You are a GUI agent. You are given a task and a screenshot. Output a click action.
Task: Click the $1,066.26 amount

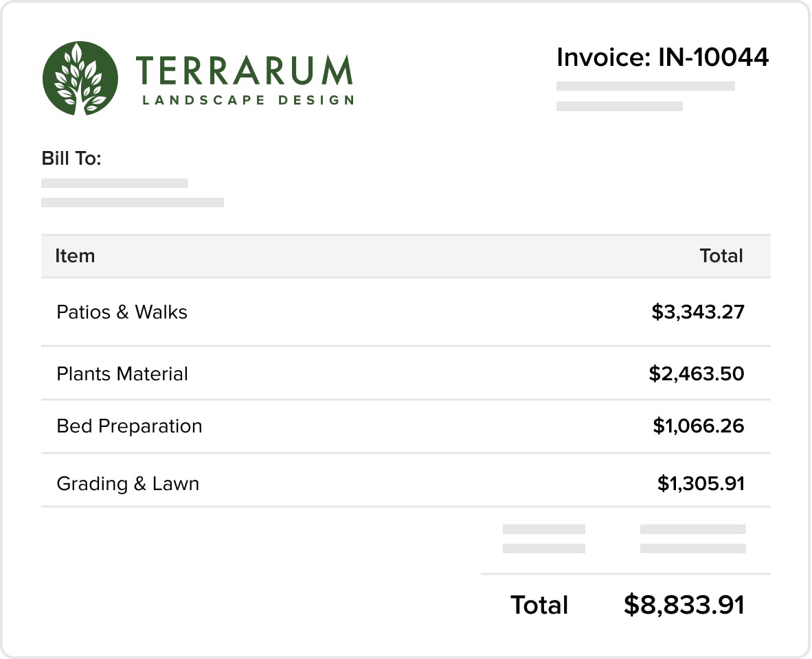698,426
